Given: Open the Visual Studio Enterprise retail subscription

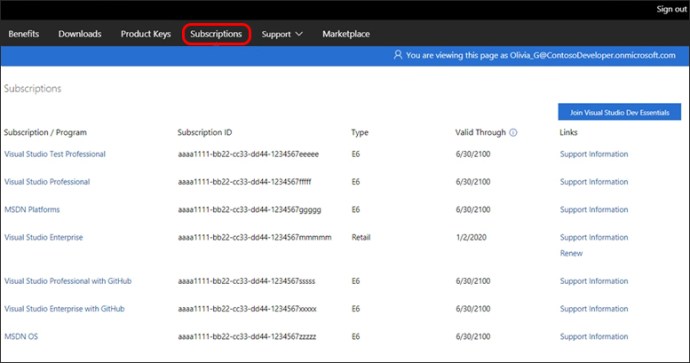Looking at the screenshot, I should [x=44, y=237].
